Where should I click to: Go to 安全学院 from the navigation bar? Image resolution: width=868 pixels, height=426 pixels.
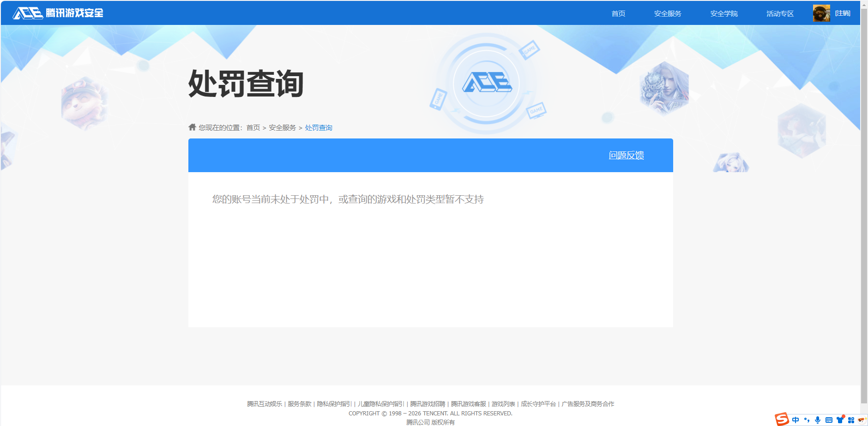723,13
